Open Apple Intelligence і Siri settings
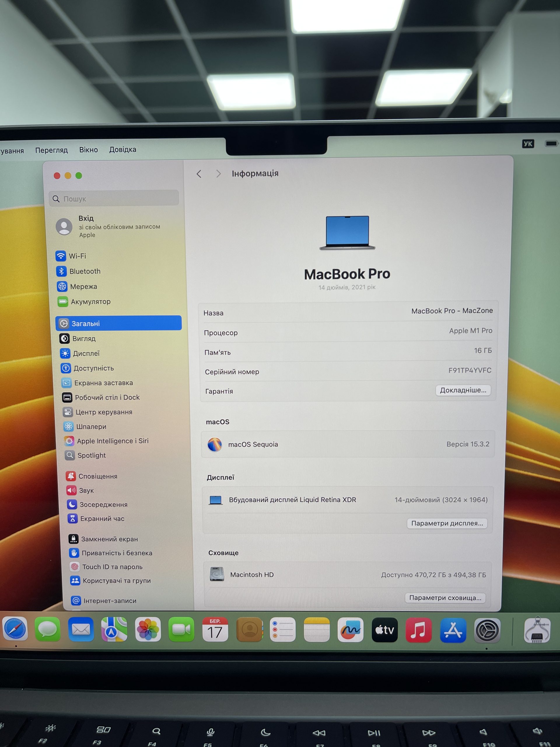The width and height of the screenshot is (560, 747). [106, 441]
